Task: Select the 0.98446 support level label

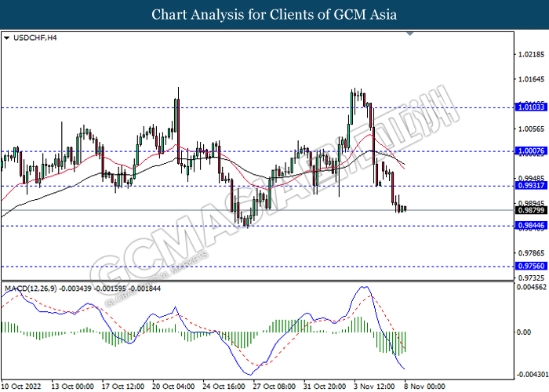Action: pos(531,226)
